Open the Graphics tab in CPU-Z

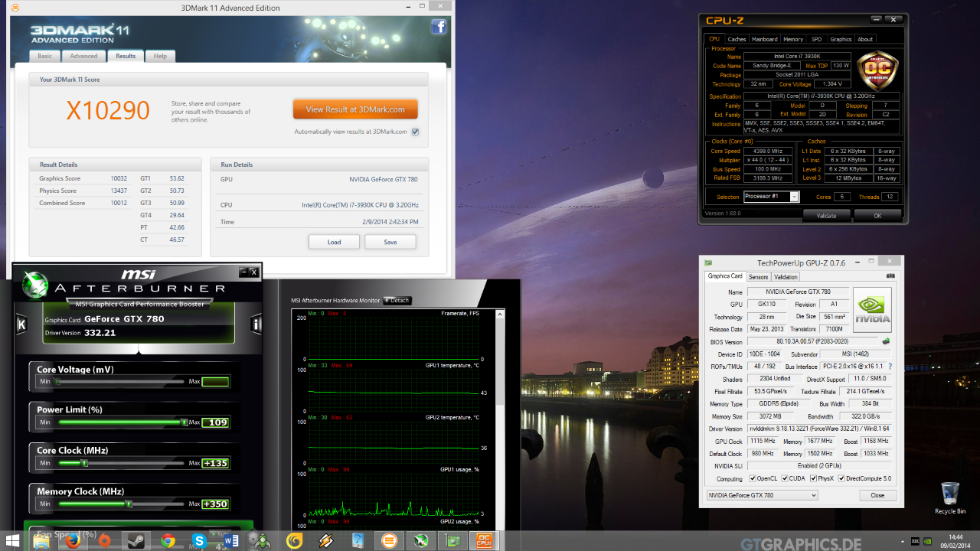tap(841, 39)
